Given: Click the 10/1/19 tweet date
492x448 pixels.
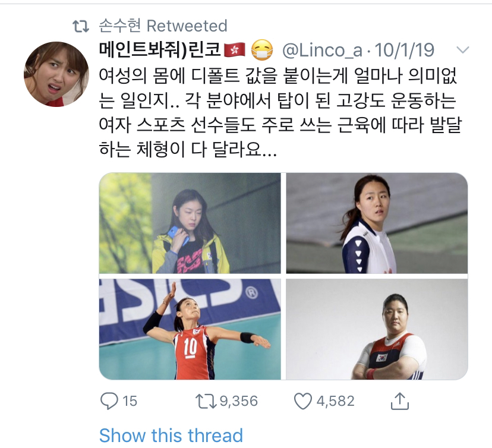Looking at the screenshot, I should click(x=405, y=50).
